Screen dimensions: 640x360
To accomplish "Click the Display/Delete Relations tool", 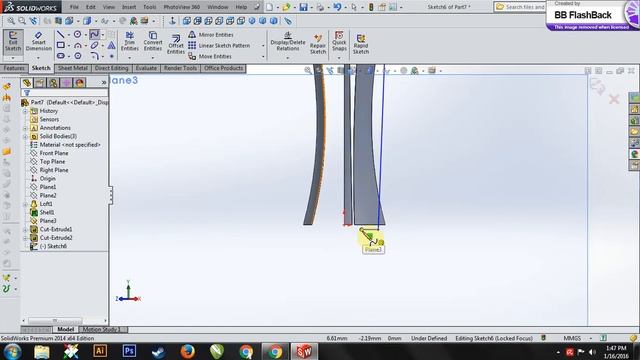I will point(288,41).
